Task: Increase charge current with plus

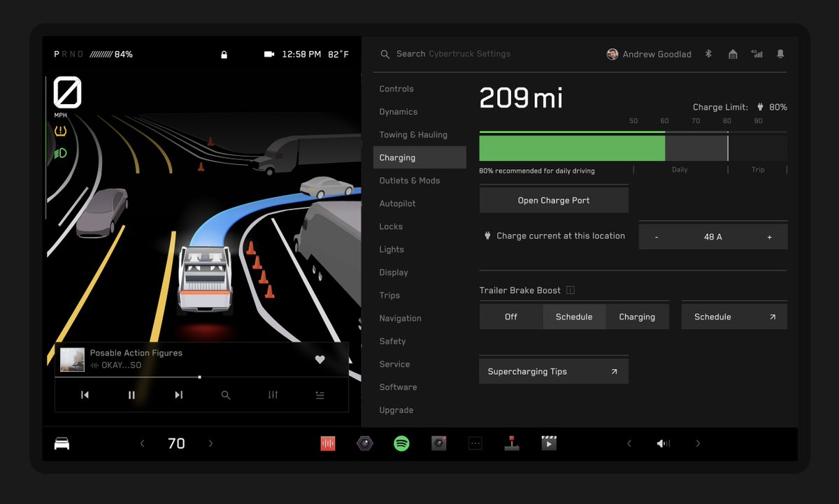Action: (770, 237)
